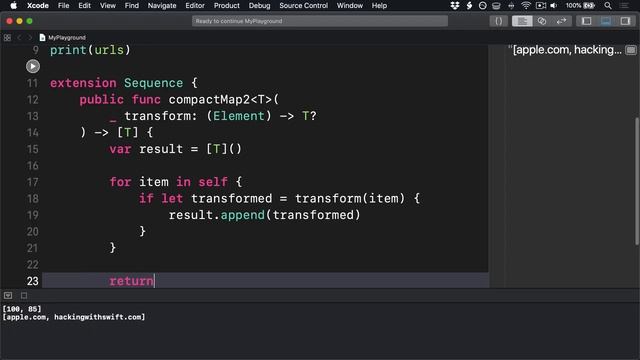Click the battery 100% indicator
This screenshot has height=360, width=640.
point(580,6)
